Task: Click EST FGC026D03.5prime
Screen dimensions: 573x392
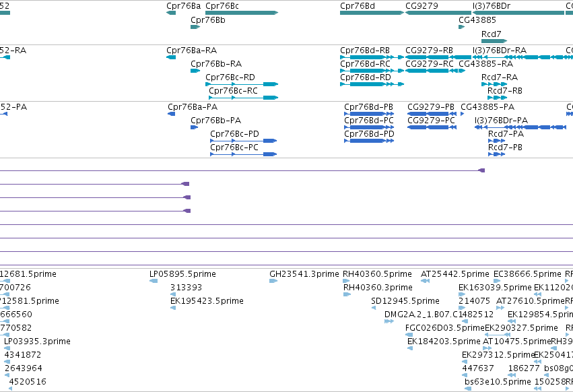Action: (445, 328)
